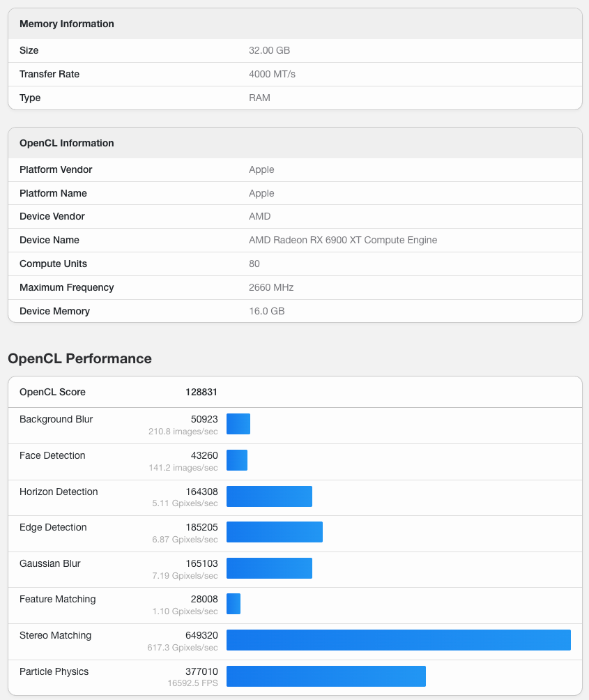Click the Particle Physics performance bar

(326, 676)
